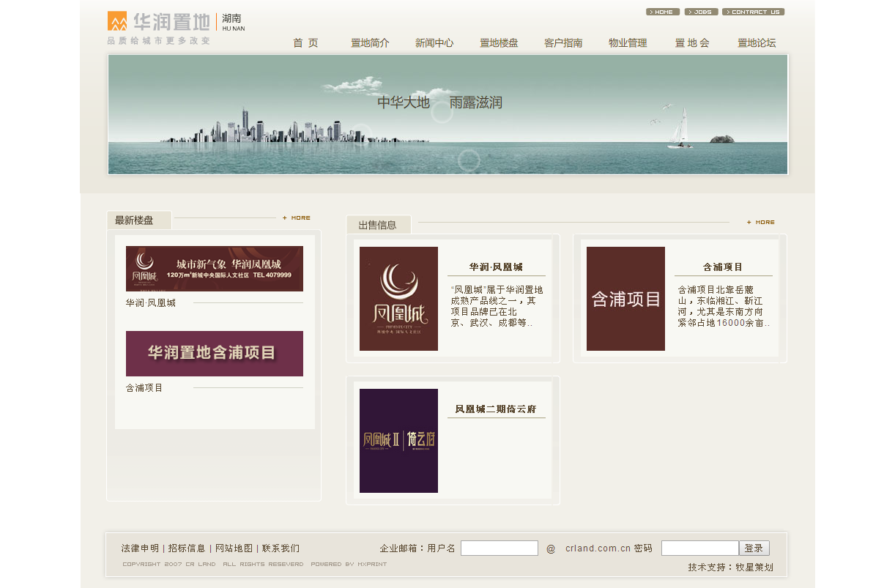Click the 华润置地含浦项目 banner
This screenshot has width=895, height=588.
pos(214,354)
